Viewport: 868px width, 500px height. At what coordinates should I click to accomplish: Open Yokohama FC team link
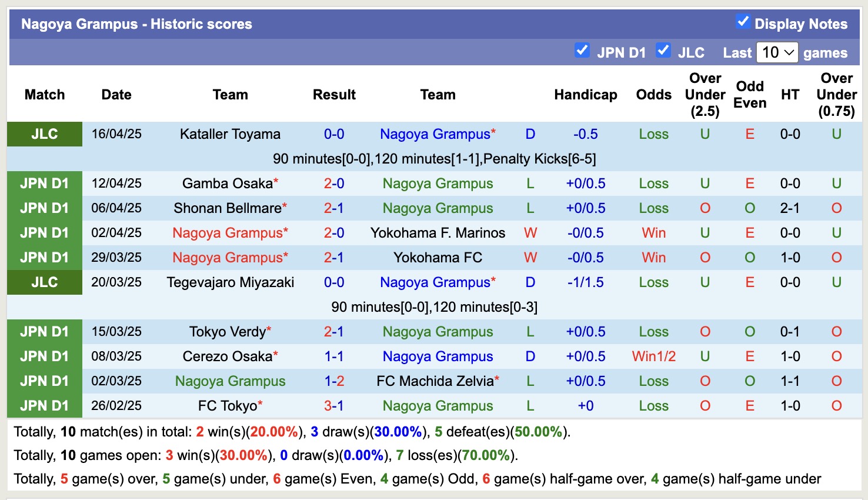(438, 258)
